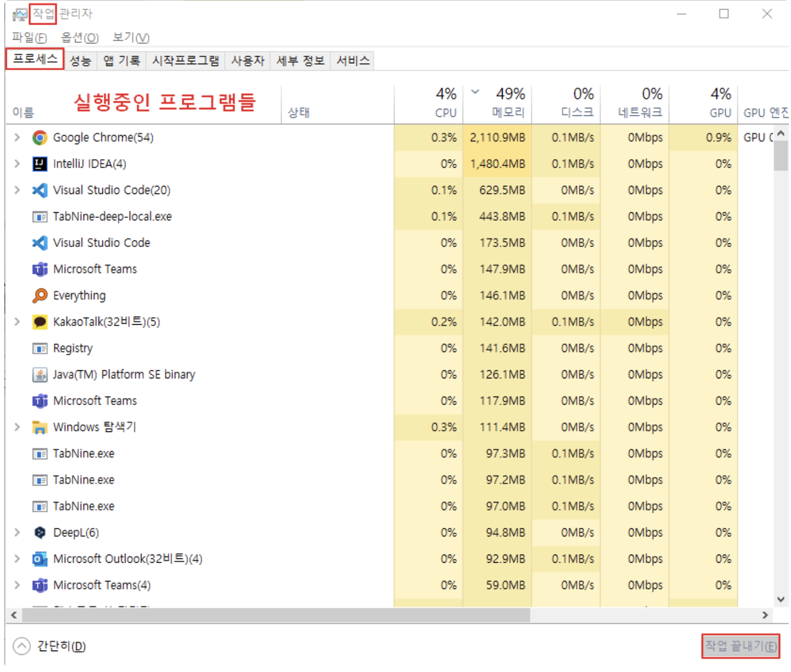Click the TabNine-deep-local.exe icon

click(40, 216)
